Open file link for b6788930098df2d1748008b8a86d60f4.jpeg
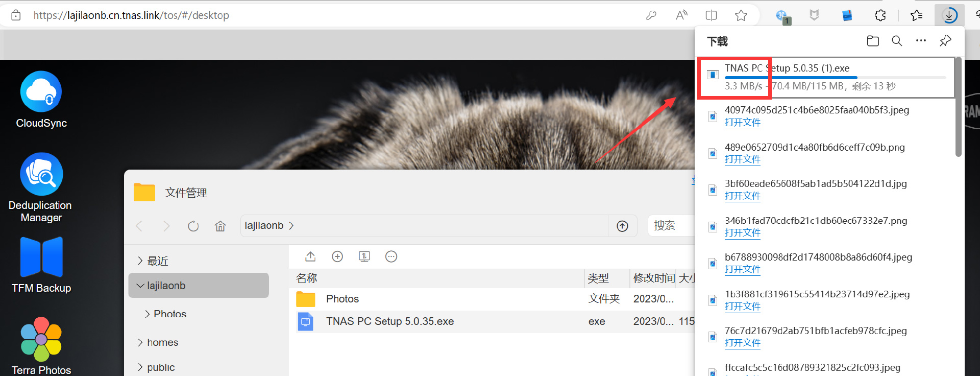Screen dimensions: 980x376 tap(743, 270)
